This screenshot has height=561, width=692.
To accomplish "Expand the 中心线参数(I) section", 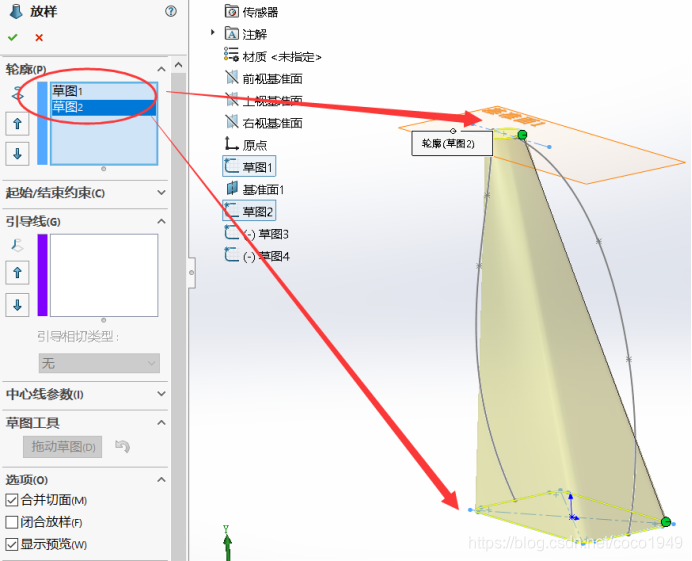I will point(162,394).
